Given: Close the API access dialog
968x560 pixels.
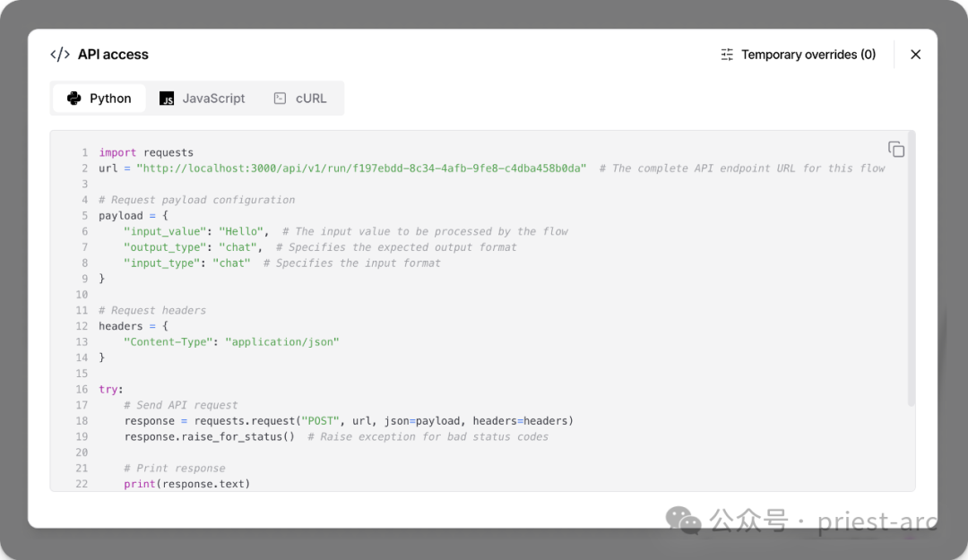Looking at the screenshot, I should (x=915, y=55).
